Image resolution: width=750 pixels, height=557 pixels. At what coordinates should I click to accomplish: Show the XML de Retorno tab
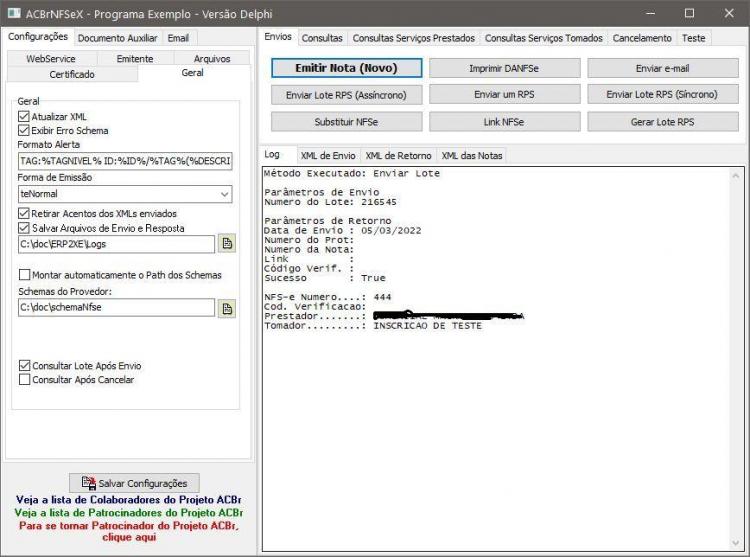398,155
